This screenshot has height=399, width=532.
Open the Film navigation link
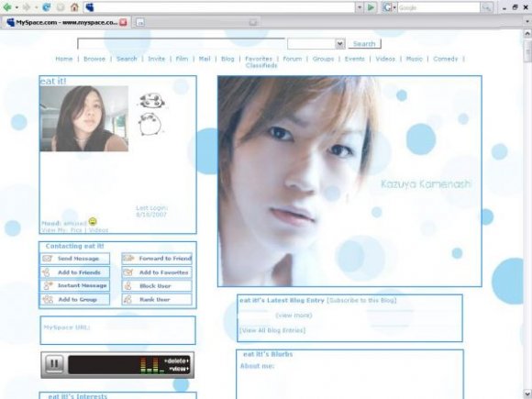(x=182, y=59)
